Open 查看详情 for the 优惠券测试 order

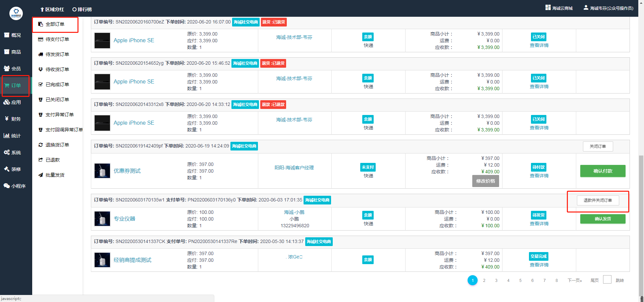pos(539,176)
